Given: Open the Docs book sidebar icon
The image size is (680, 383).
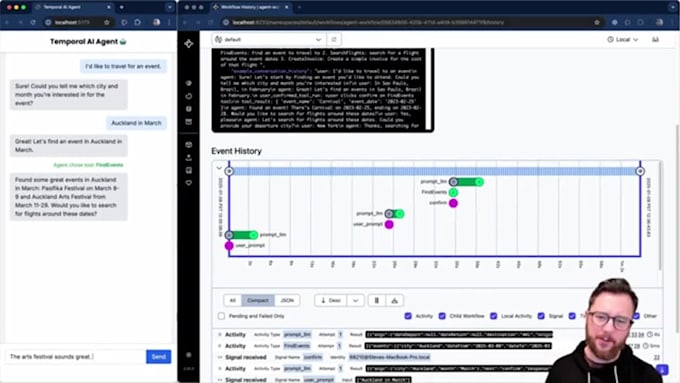Looking at the screenshot, I should tap(189, 170).
